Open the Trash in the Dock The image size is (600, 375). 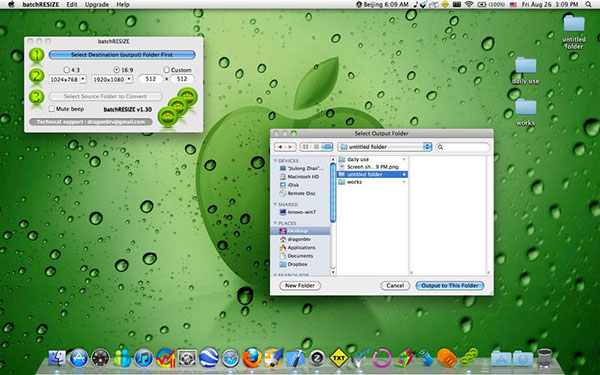coord(545,358)
